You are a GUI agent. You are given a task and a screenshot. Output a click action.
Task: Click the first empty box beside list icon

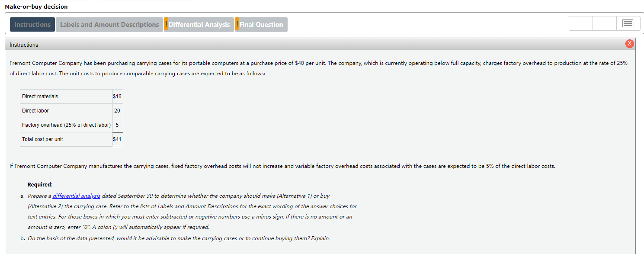[580, 23]
